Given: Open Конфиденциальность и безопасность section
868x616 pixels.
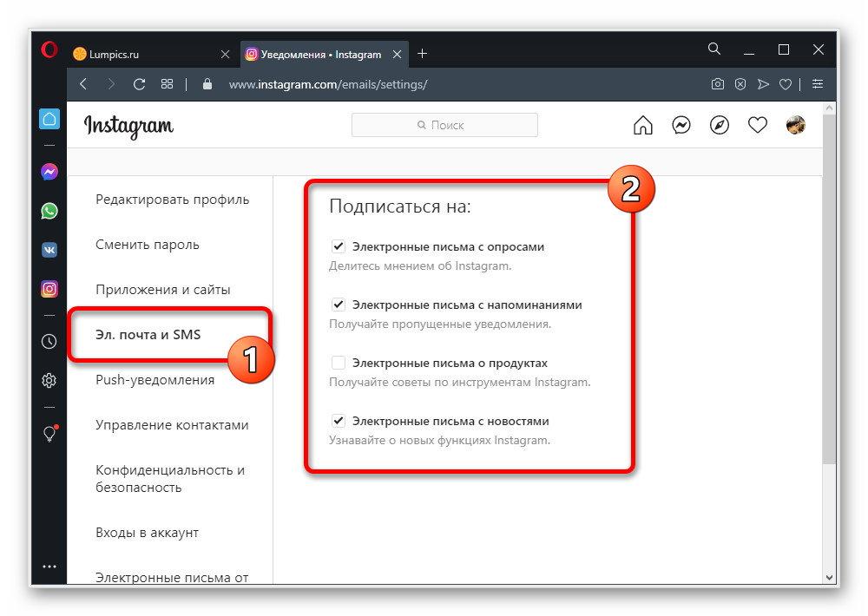Looking at the screenshot, I should (x=170, y=479).
